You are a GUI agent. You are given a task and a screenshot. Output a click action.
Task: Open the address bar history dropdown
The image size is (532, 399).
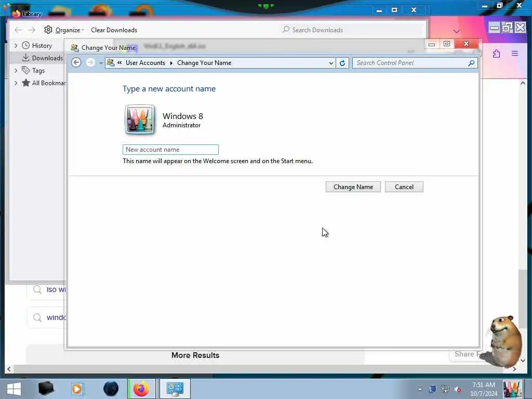point(331,63)
